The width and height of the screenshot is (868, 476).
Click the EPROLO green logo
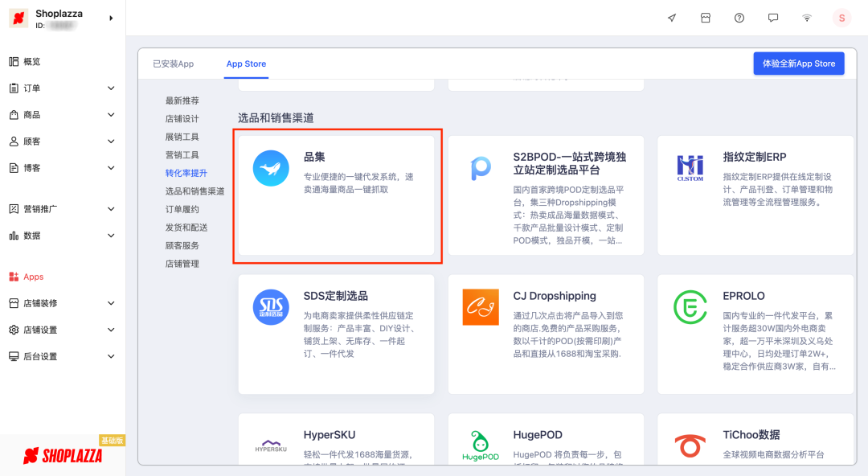pyautogui.click(x=690, y=307)
